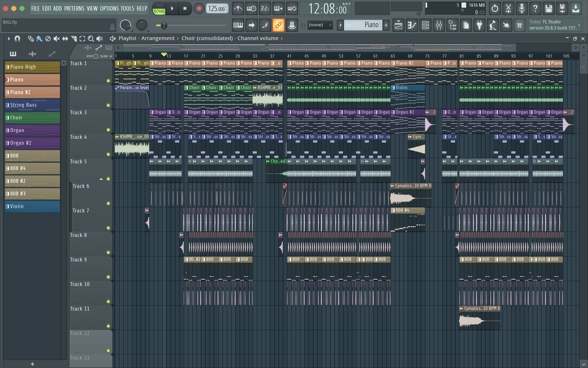Open the Playlist window icon
Screen dimensions: 588x368
click(x=399, y=25)
